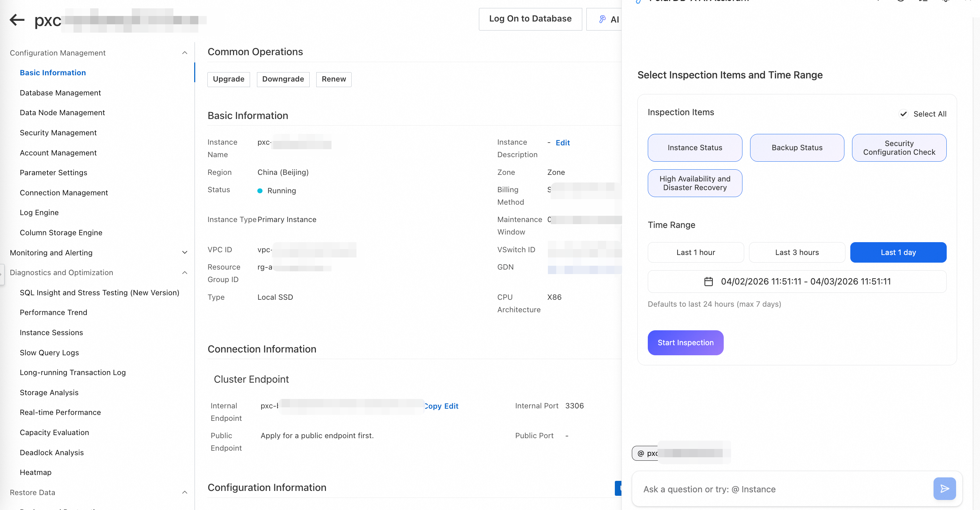Click the @ pxc instance mention tag
The image size is (980, 510).
(647, 453)
